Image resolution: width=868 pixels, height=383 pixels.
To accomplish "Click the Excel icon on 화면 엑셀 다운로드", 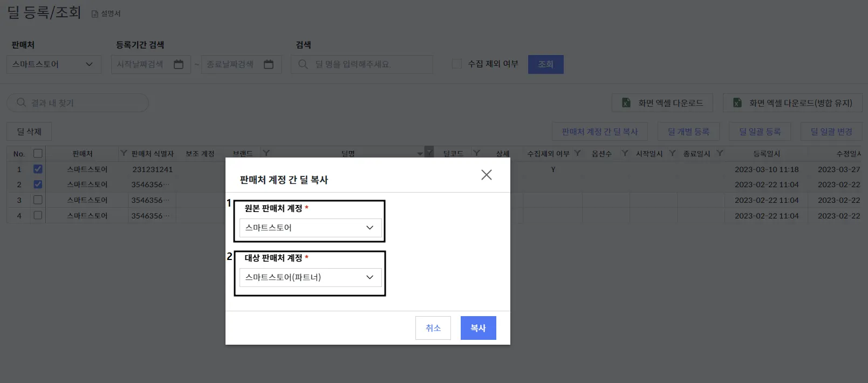I will (626, 102).
